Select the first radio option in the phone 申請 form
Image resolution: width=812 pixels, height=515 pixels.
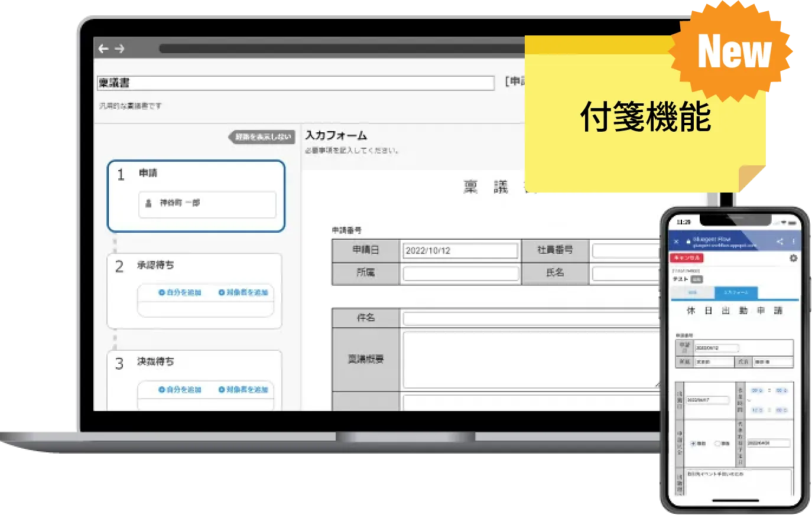coord(693,444)
